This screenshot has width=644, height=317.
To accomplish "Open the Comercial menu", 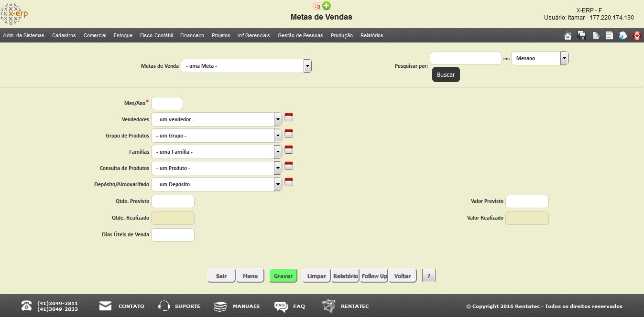I will click(95, 36).
